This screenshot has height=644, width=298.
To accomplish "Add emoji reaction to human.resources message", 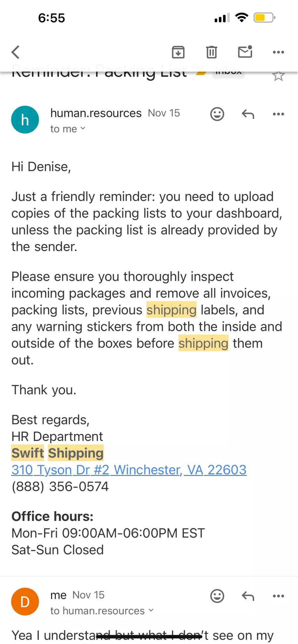I will tap(217, 114).
